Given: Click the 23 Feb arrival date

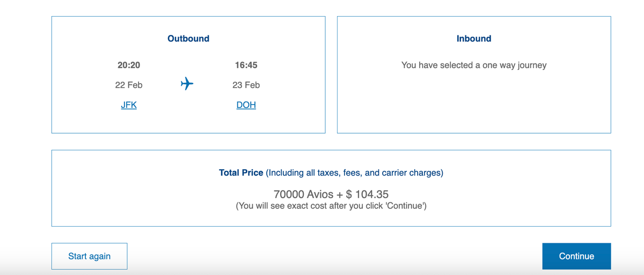Looking at the screenshot, I should point(246,85).
